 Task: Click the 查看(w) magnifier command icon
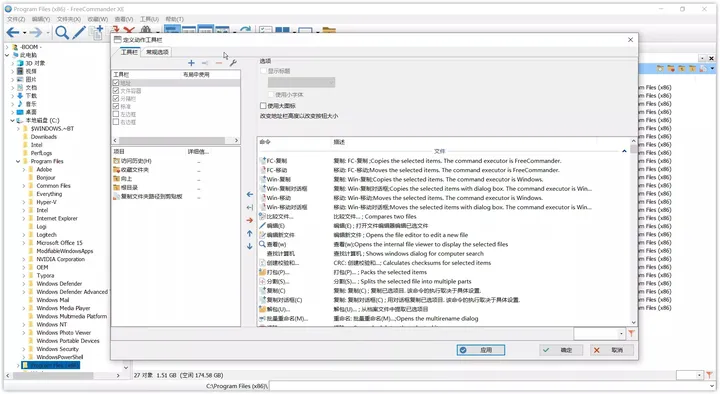262,244
